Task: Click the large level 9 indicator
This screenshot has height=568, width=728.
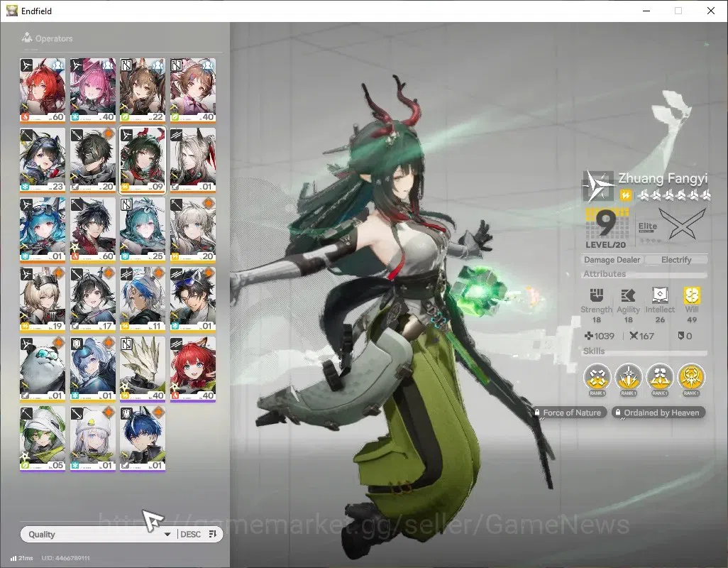Action: (x=605, y=224)
